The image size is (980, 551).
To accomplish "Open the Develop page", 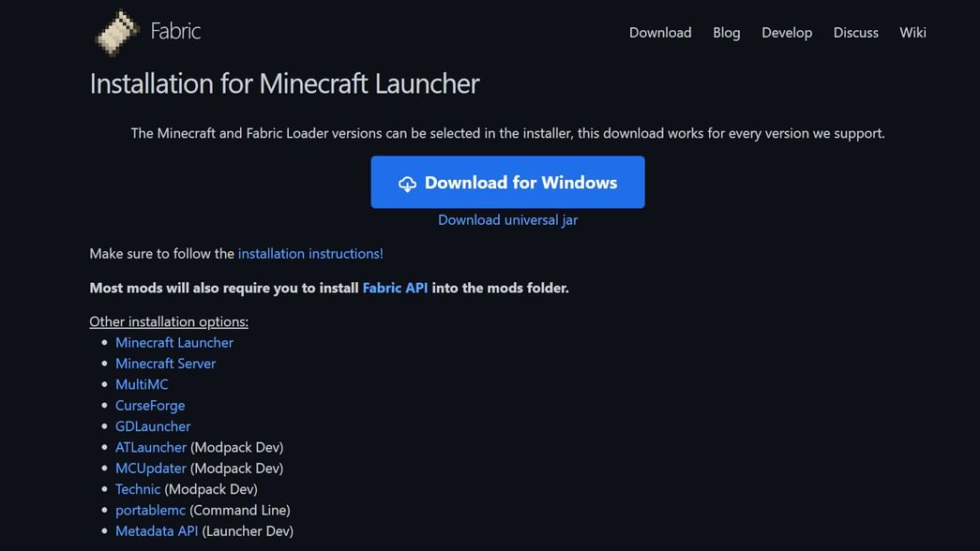I will click(786, 32).
